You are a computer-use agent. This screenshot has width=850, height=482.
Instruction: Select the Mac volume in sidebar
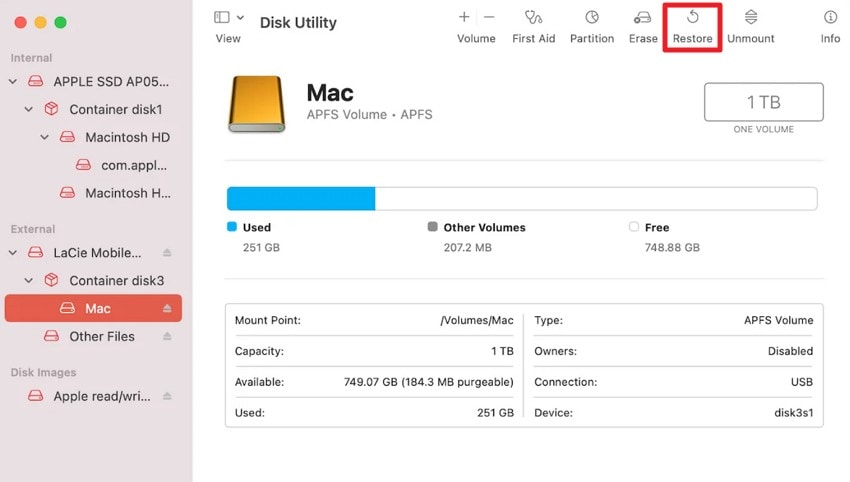(93, 309)
